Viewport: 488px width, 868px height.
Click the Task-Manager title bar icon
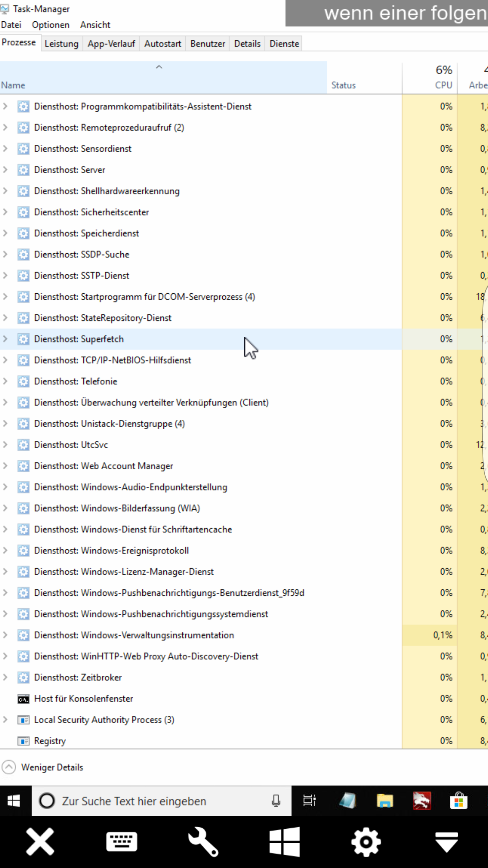pos(5,9)
